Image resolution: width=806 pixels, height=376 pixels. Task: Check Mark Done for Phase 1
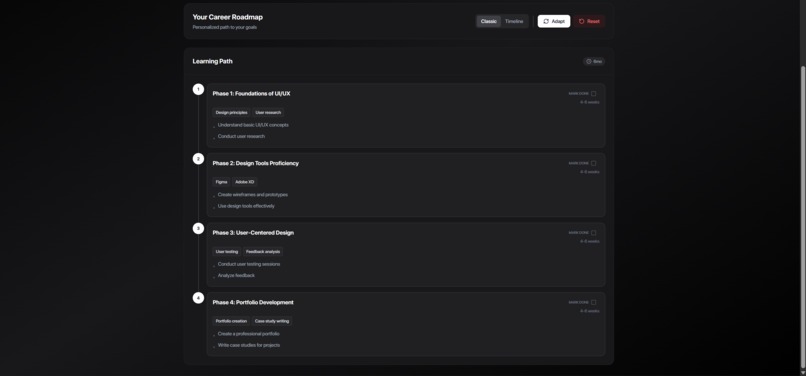tap(593, 94)
